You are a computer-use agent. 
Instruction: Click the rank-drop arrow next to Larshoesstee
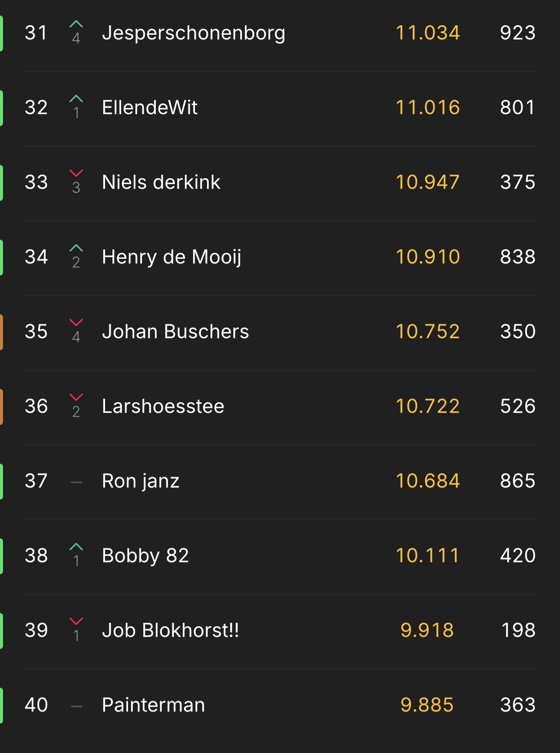(76, 397)
